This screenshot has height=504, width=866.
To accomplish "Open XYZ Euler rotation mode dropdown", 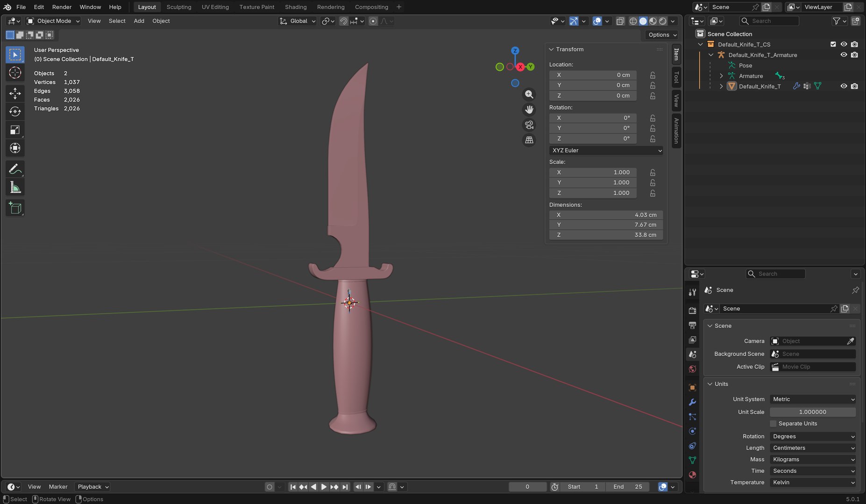I will (606, 150).
